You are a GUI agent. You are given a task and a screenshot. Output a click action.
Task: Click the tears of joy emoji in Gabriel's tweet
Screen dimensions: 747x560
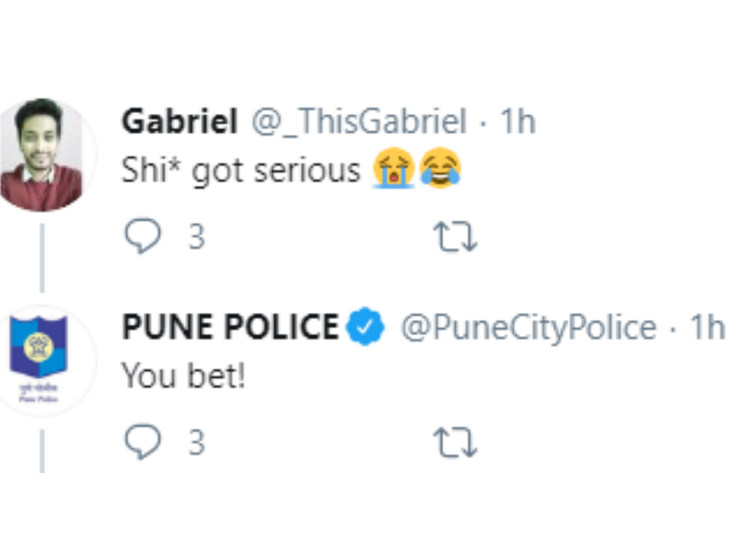tap(439, 169)
